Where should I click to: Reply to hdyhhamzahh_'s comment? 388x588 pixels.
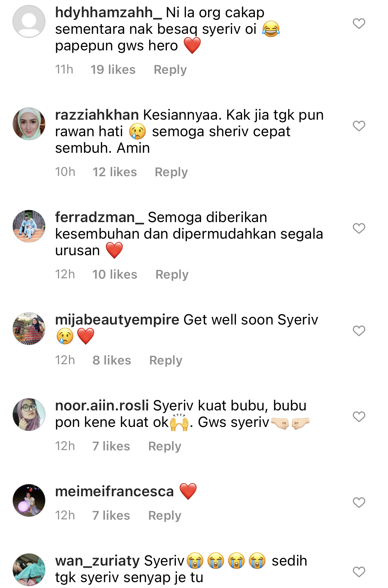(170, 70)
